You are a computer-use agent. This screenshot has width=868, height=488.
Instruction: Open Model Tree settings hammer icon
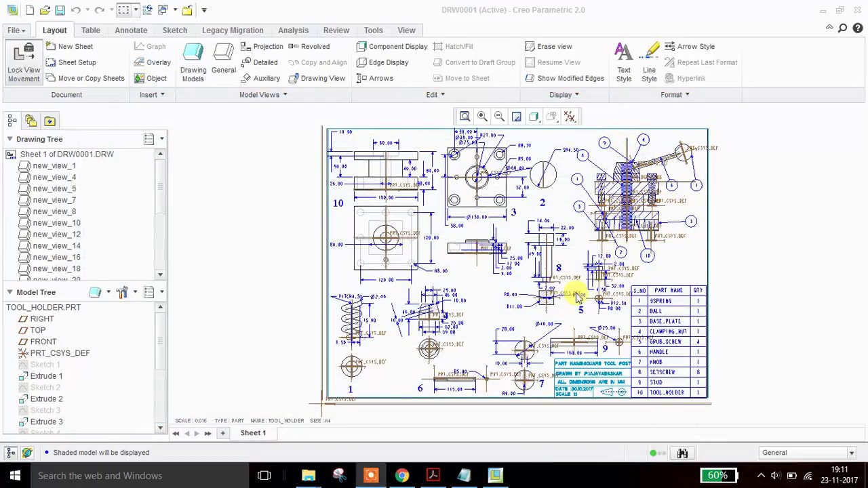point(122,292)
